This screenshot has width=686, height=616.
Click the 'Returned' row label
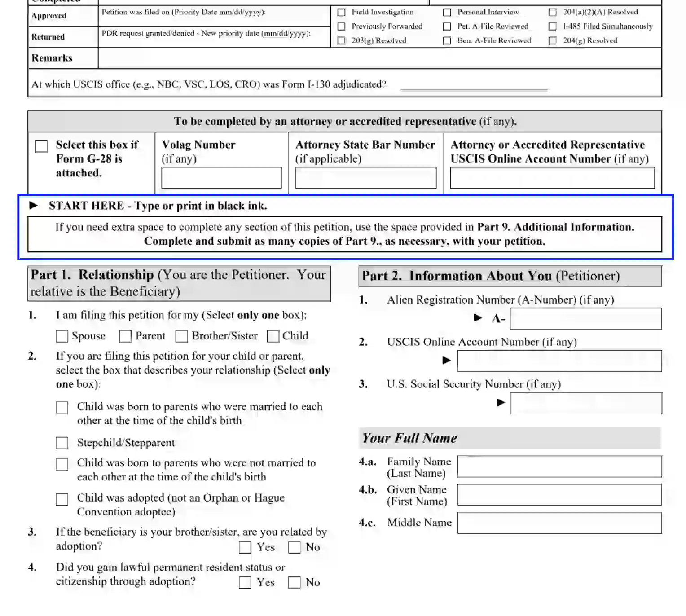[x=48, y=37]
